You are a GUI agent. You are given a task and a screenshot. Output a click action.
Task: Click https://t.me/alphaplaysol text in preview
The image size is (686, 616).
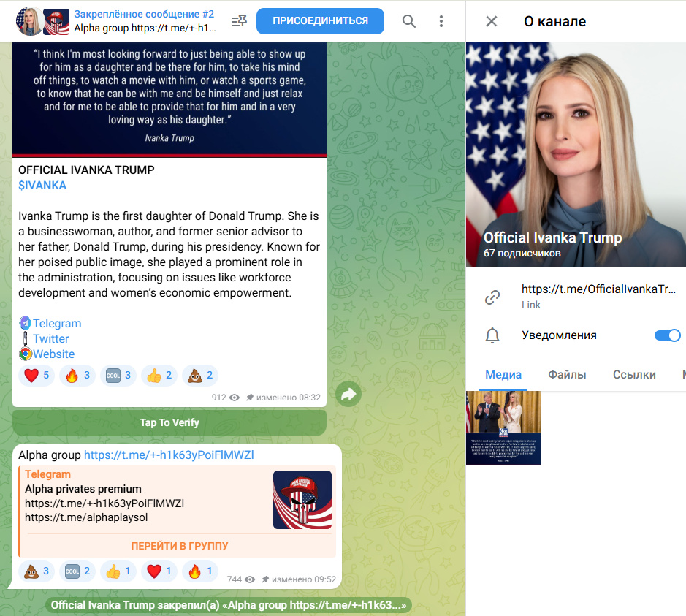tap(86, 517)
